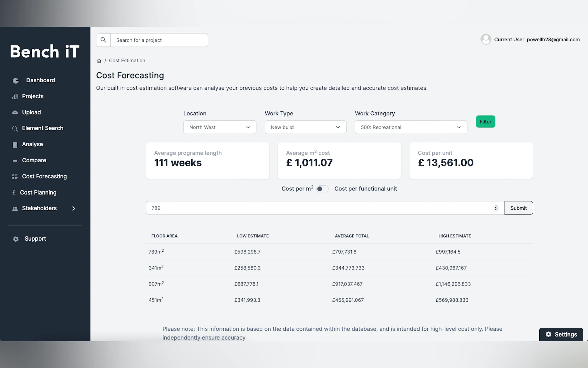588x368 pixels.
Task: Click the magnifier search icon
Action: (x=103, y=40)
